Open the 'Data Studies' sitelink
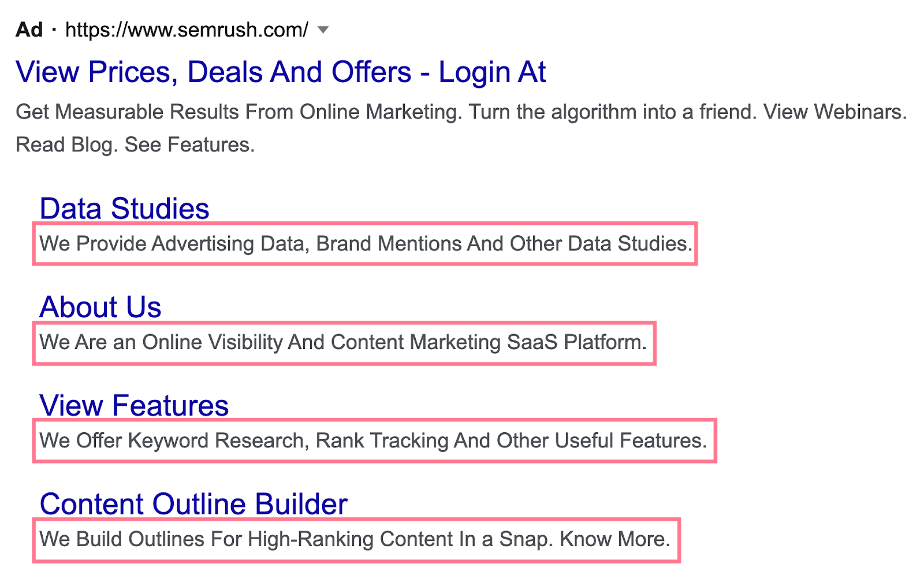This screenshot has height=571, width=924. point(124,208)
